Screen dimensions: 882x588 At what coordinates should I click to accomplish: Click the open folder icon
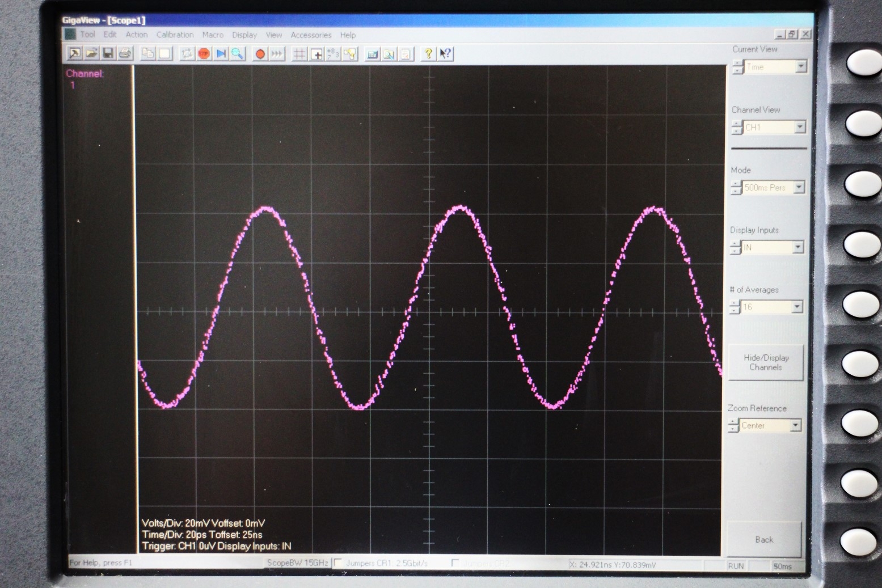tap(91, 54)
